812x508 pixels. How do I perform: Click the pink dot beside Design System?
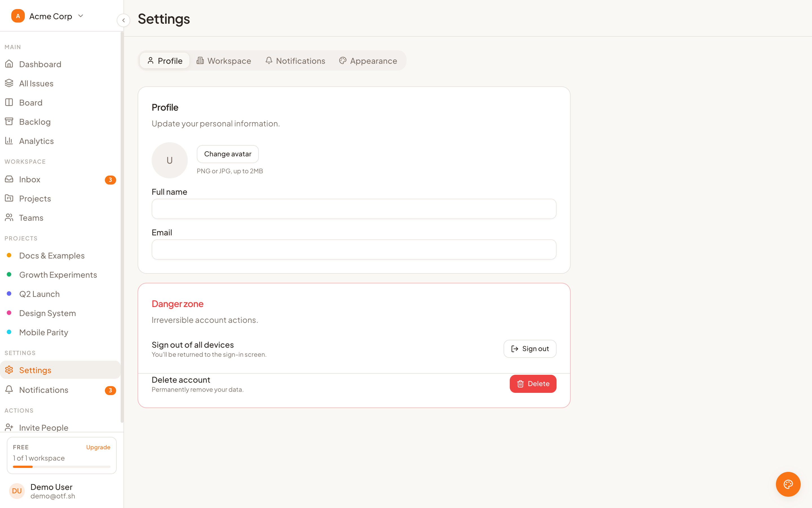click(9, 313)
